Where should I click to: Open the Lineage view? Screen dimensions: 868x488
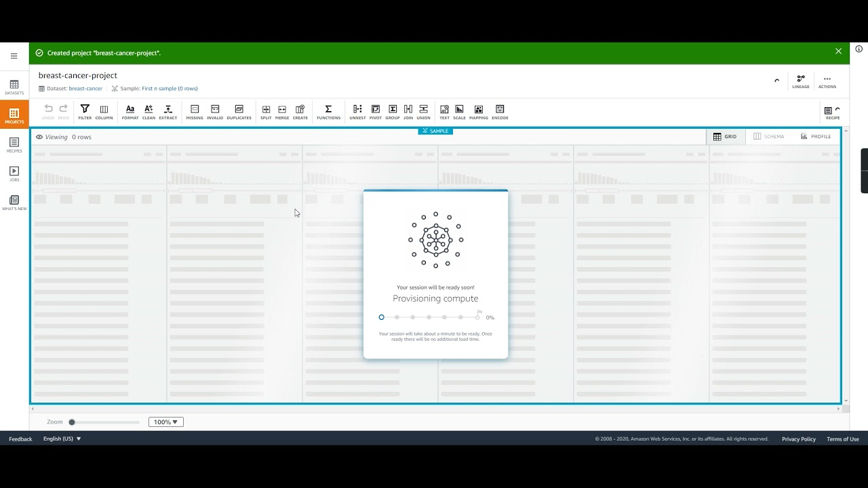click(801, 81)
